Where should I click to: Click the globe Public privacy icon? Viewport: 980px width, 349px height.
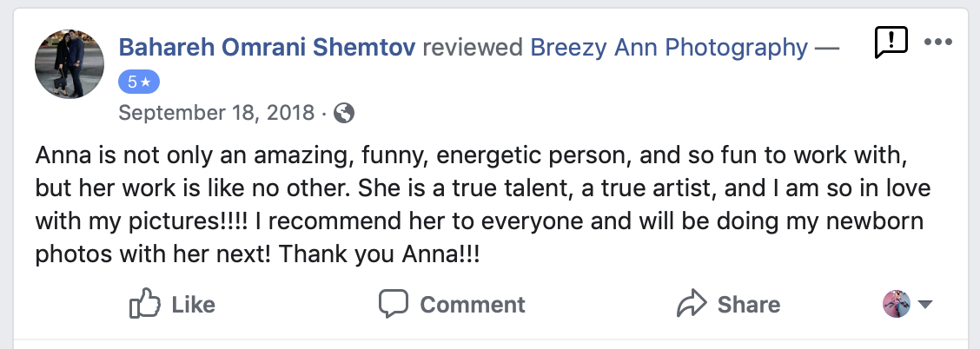click(x=344, y=113)
